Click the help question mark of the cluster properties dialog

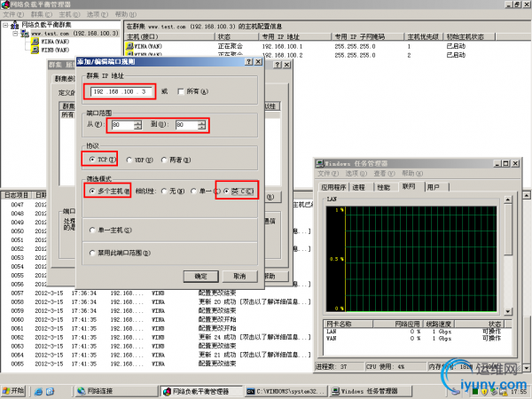tap(278, 65)
